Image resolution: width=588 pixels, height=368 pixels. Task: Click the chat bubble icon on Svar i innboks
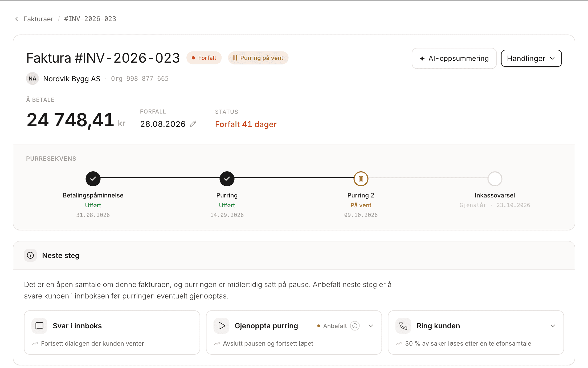click(x=39, y=326)
